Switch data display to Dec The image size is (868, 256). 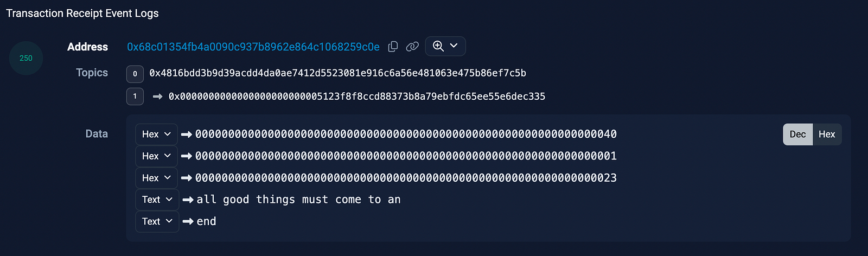pyautogui.click(x=797, y=135)
